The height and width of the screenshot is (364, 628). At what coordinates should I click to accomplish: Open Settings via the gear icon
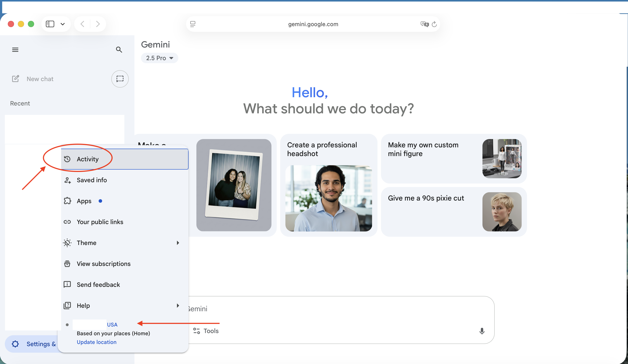point(15,344)
